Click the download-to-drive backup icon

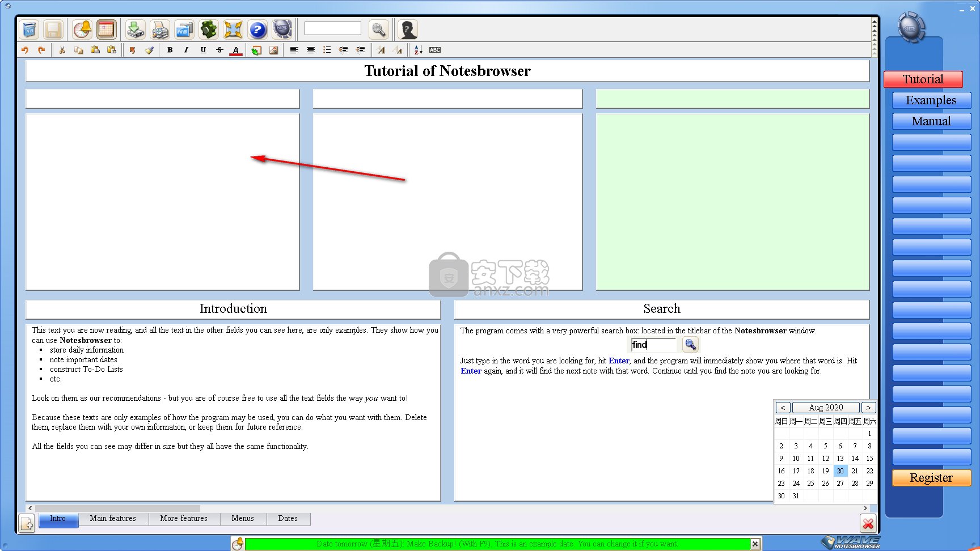(135, 29)
